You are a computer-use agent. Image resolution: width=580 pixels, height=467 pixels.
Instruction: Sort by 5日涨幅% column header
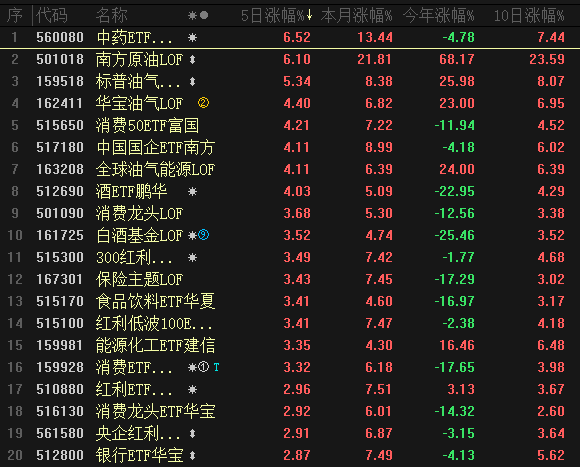point(276,16)
